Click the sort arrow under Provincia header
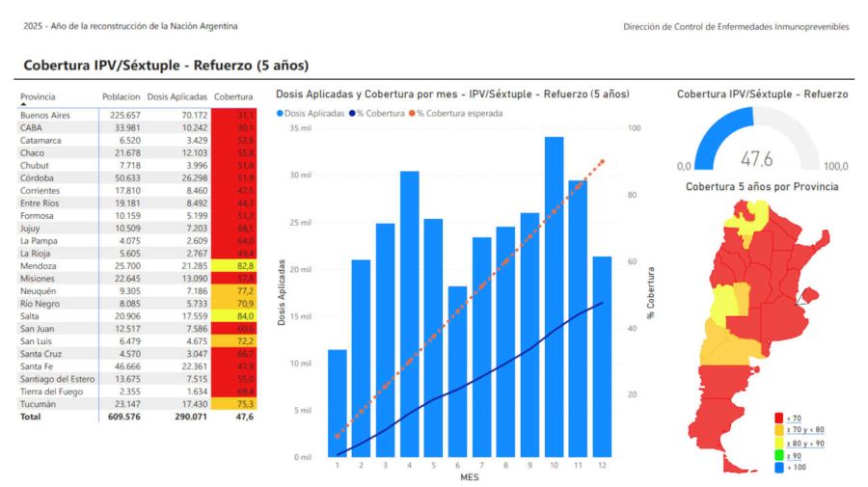This screenshot has height=487, width=868. (24, 105)
